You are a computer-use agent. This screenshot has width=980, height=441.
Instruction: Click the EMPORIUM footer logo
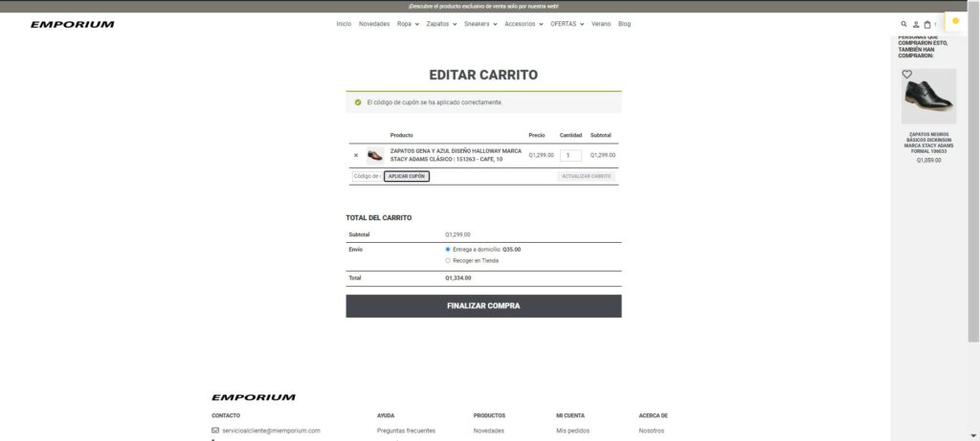254,397
